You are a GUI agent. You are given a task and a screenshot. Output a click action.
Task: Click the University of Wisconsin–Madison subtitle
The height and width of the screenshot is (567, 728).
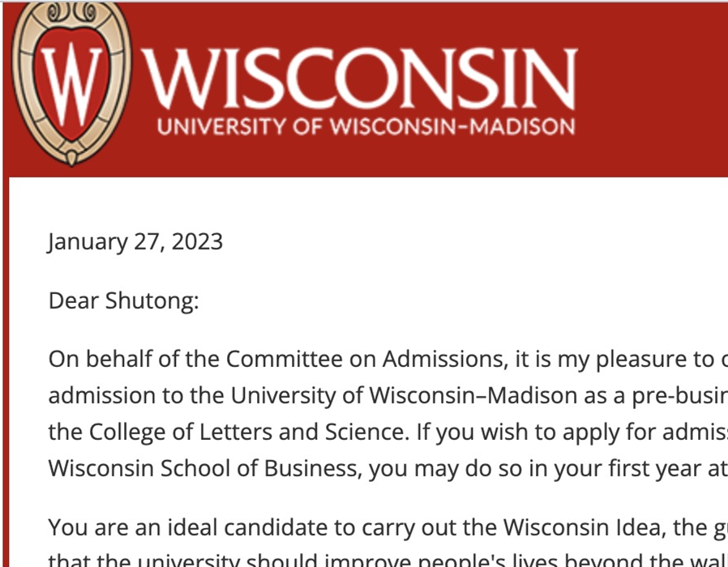366,126
